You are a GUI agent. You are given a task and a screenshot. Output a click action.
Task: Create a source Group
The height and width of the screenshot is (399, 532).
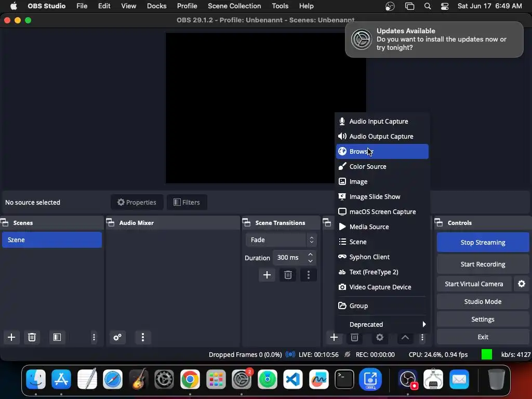[382, 305]
